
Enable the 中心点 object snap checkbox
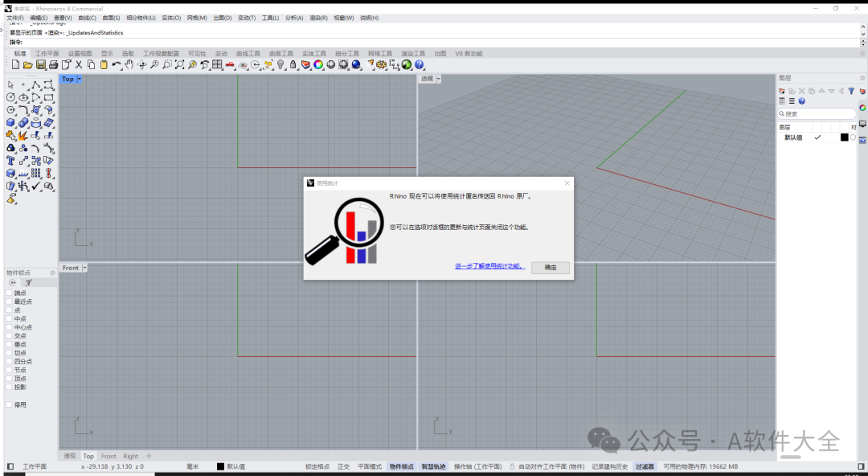(x=9, y=327)
